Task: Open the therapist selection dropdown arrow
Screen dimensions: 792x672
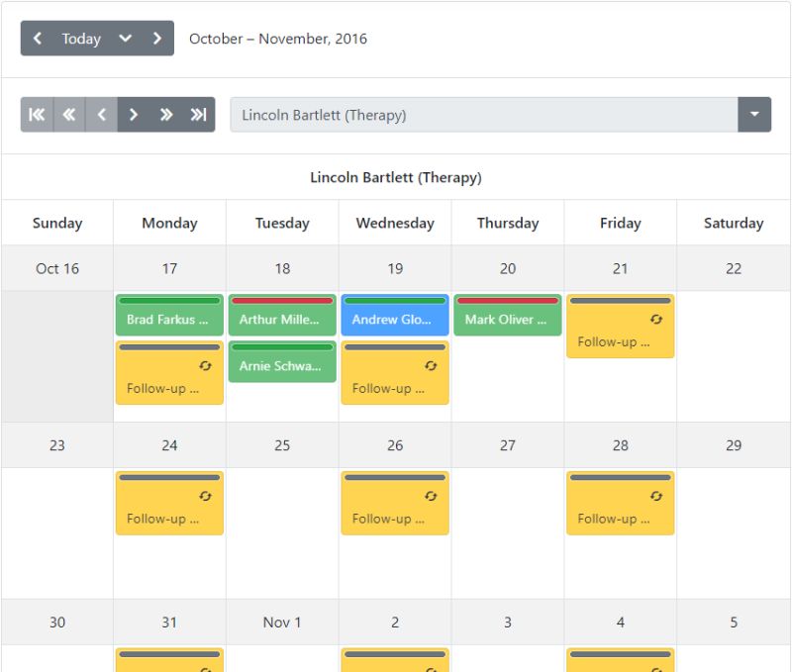Action: (x=754, y=114)
